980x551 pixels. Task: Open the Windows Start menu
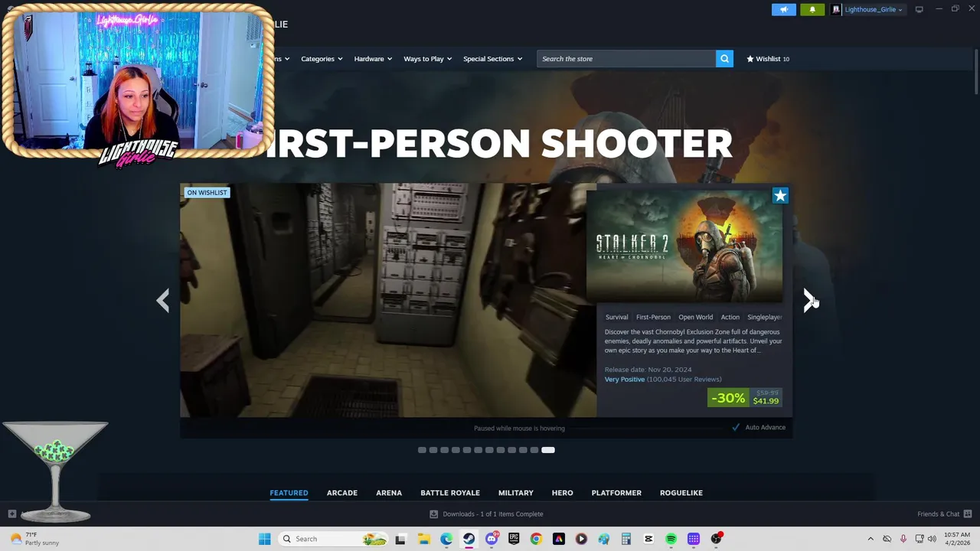pos(264,539)
